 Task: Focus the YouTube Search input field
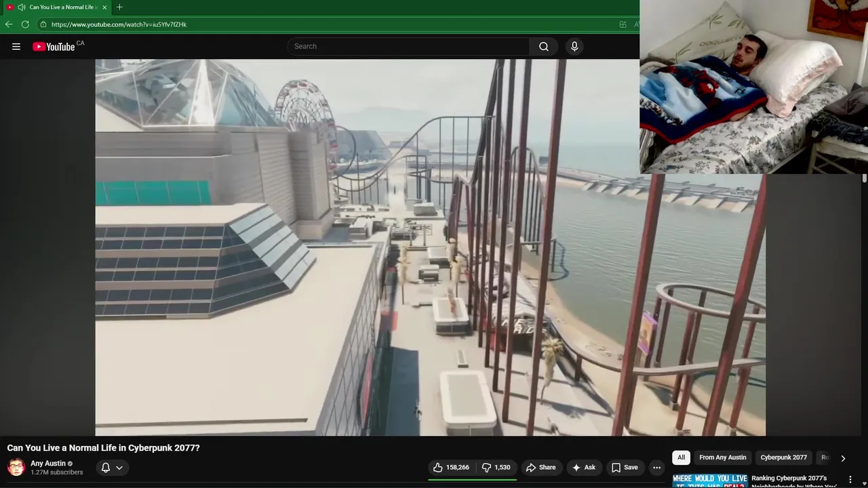point(409,46)
